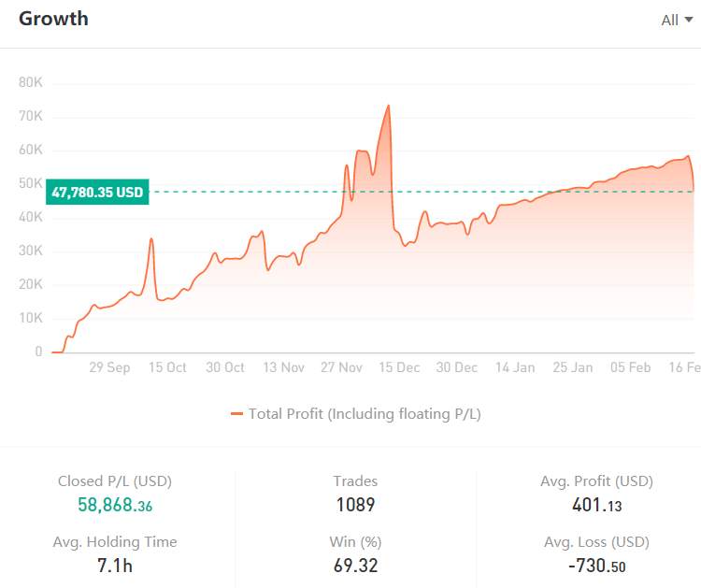The image size is (701, 588).
Task: Click the 47,780.35 USD value label
Action: (97, 192)
